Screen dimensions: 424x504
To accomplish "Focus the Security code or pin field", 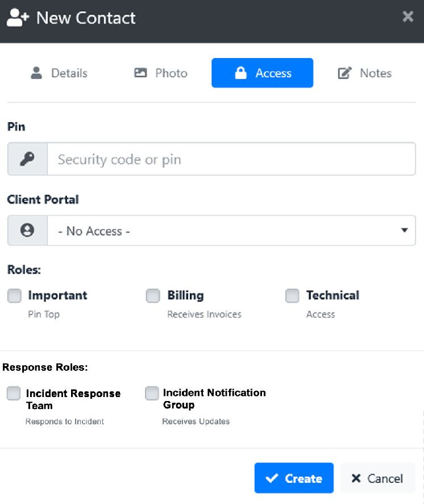I will click(231, 159).
